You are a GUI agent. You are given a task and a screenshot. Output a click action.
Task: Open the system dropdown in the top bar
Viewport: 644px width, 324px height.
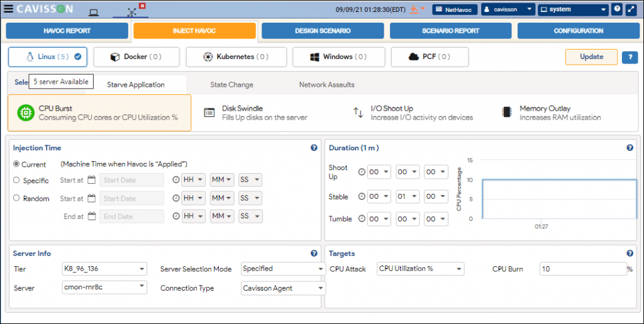coord(573,9)
